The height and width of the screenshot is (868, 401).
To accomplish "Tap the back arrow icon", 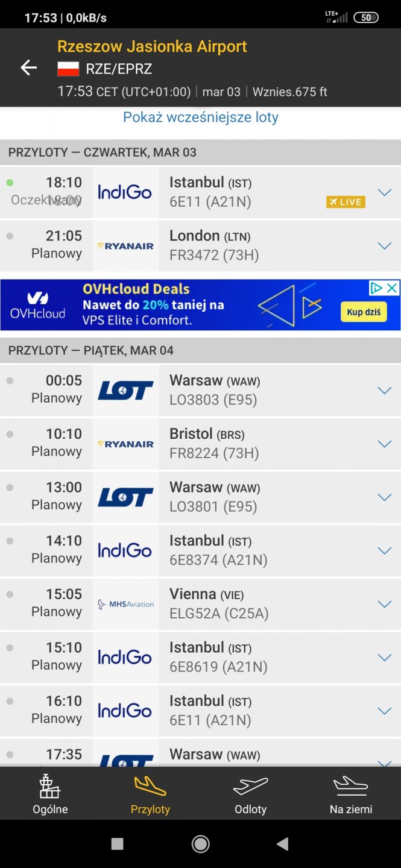I will coord(28,68).
